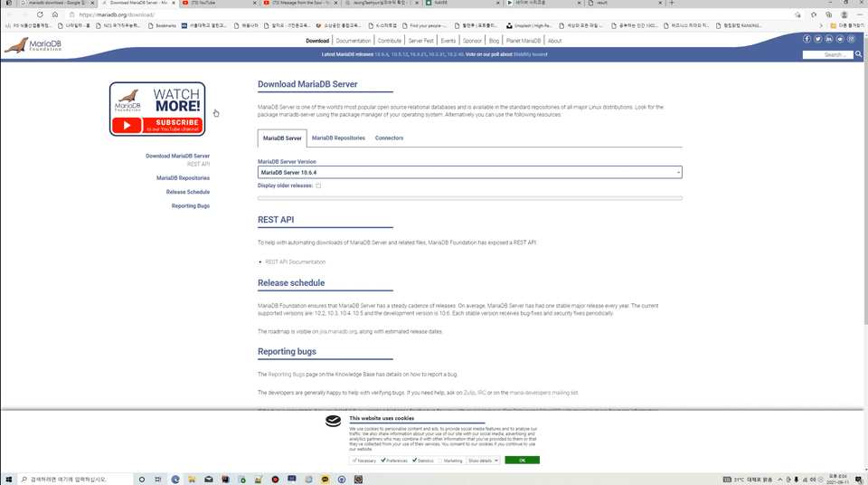
Task: Uncheck the Preferences cookie checkbox
Action: click(383, 460)
